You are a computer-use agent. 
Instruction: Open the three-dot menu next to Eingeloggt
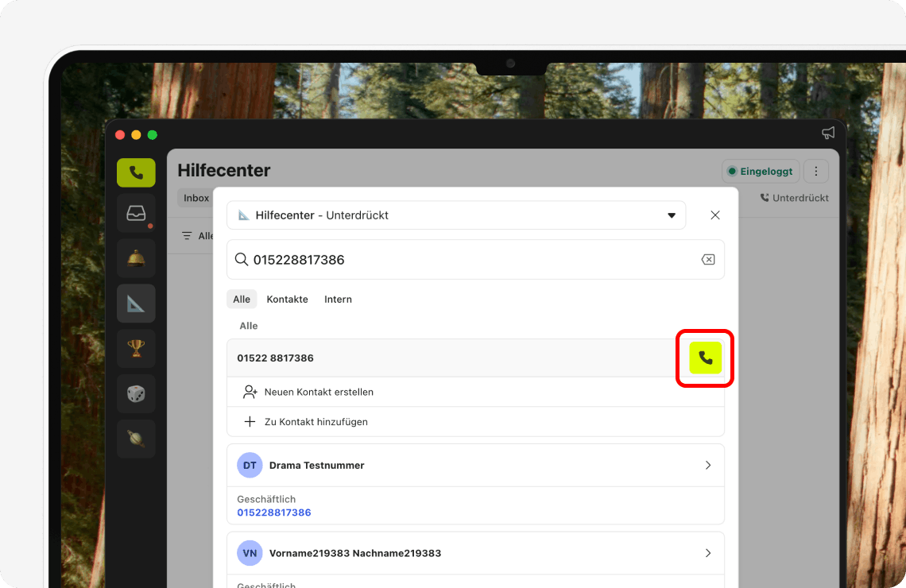click(x=815, y=171)
